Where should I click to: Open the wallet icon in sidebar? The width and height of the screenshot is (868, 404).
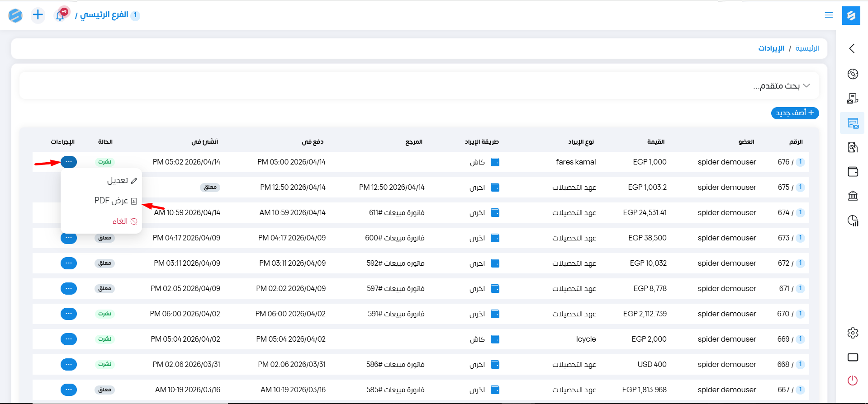(x=853, y=172)
